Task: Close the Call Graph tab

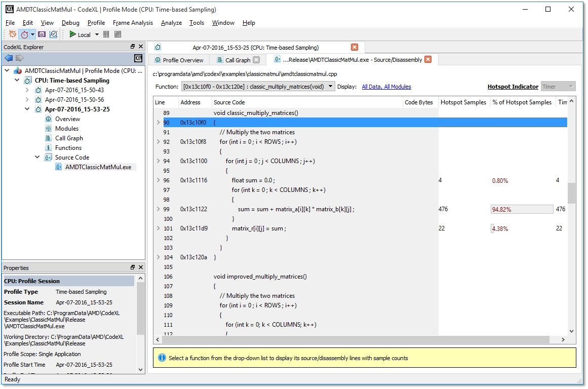Action: 256,60
